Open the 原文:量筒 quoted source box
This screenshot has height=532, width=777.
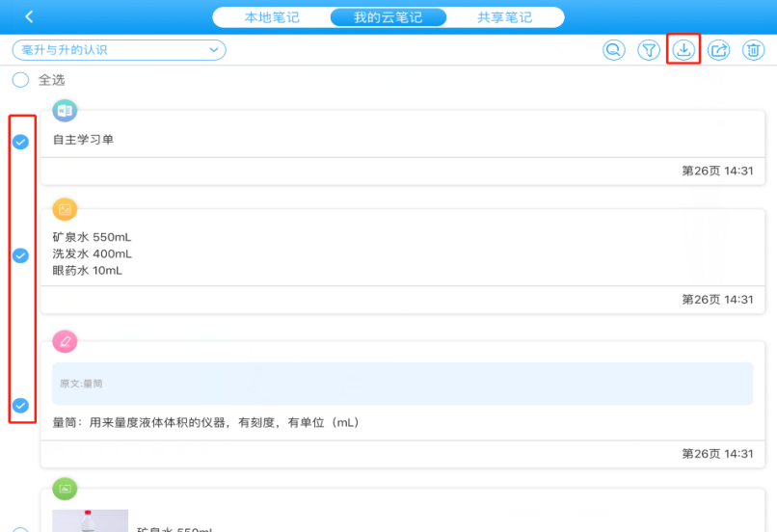pos(402,384)
